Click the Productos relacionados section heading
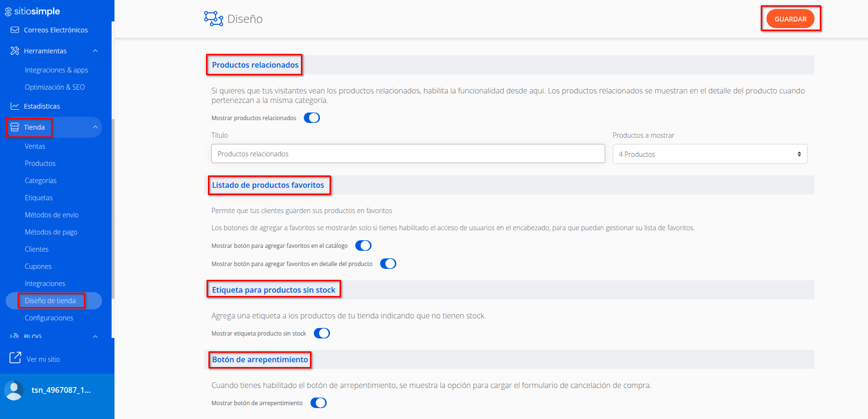 pos(255,65)
